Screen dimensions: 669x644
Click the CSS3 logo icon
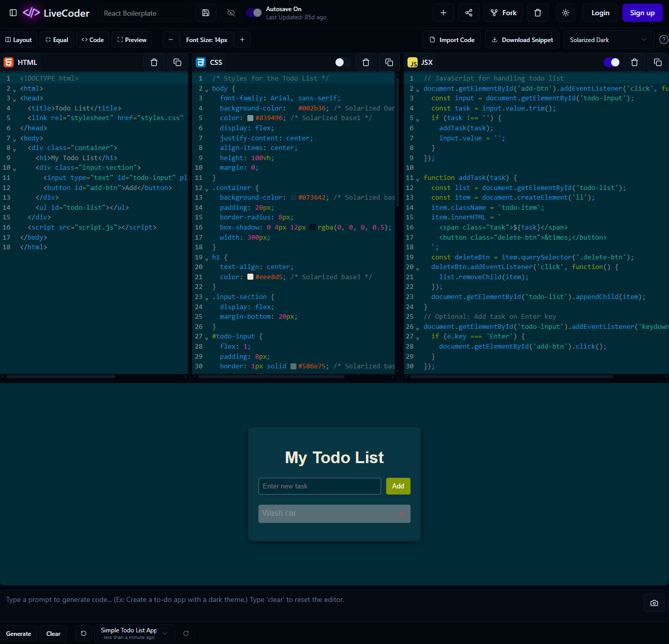coord(201,62)
